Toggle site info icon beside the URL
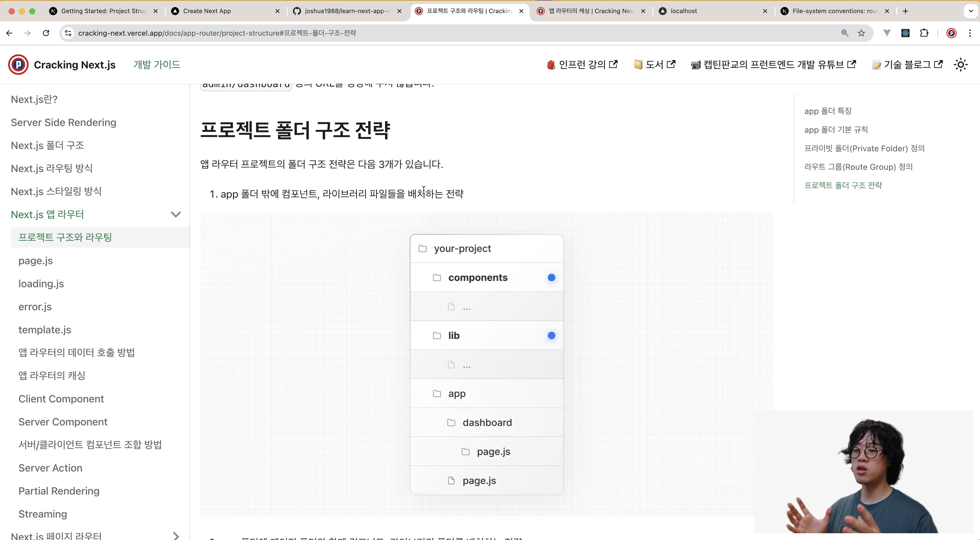The width and height of the screenshot is (980, 540). [67, 33]
